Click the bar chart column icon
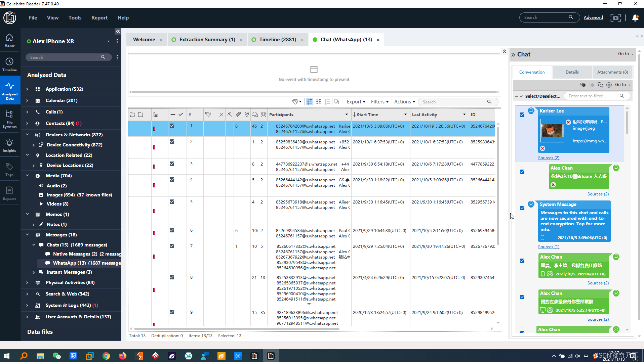This screenshot has height=362, width=644. 156,115
